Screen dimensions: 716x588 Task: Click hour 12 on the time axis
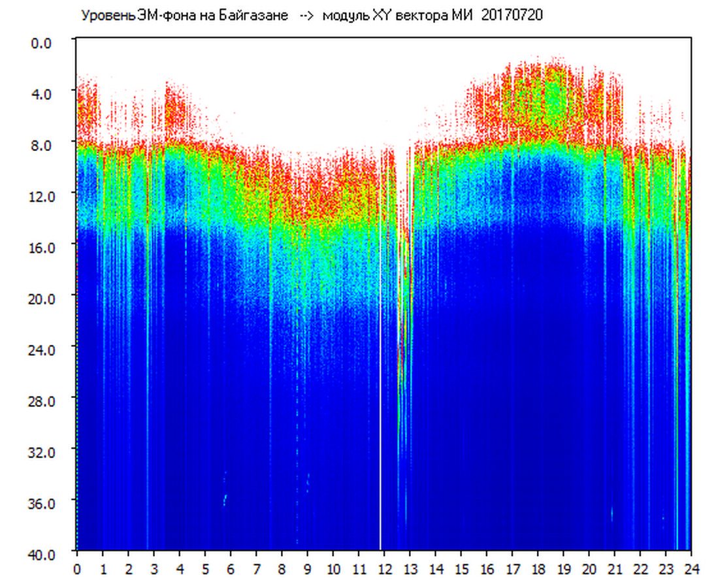point(384,568)
